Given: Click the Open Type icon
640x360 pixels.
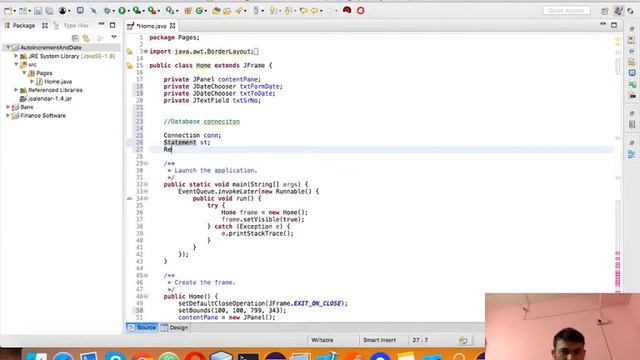Looking at the screenshot, I should tap(216, 11).
